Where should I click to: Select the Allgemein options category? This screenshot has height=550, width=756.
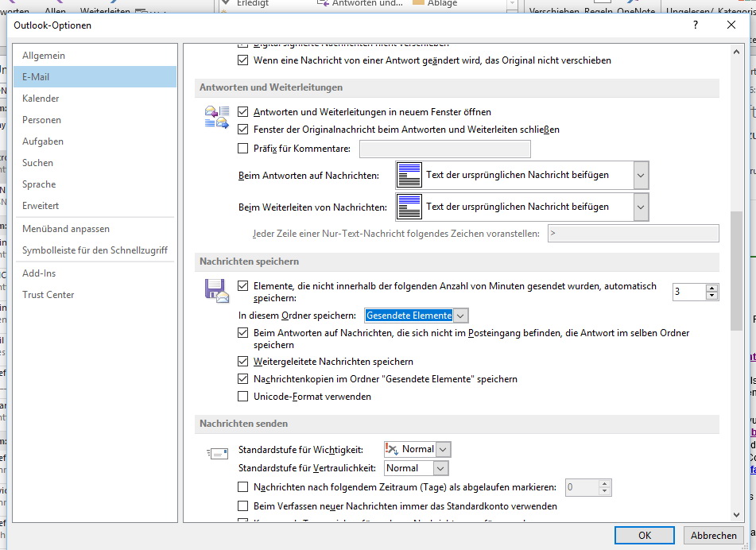(x=95, y=56)
